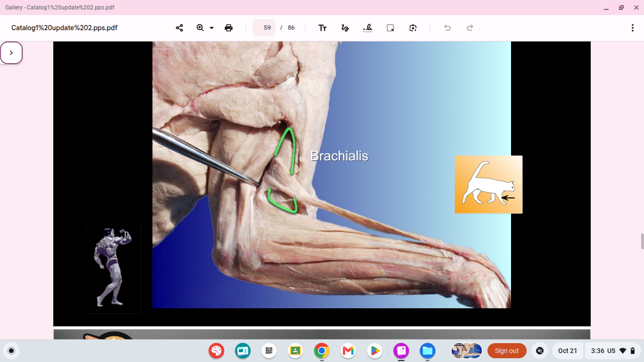The width and height of the screenshot is (644, 362).
Task: Expand the thumbnails sidebar panel
Action: click(11, 53)
